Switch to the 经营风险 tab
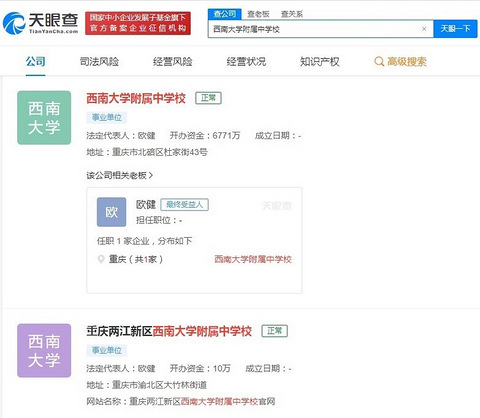 pyautogui.click(x=172, y=62)
